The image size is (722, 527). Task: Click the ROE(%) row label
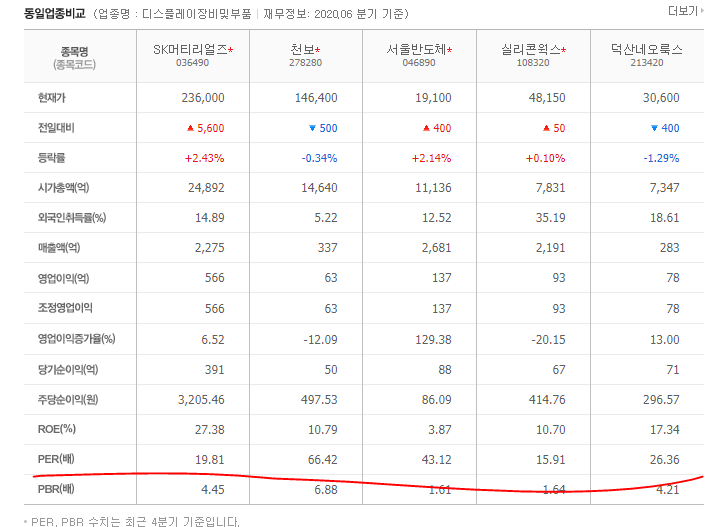point(57,429)
